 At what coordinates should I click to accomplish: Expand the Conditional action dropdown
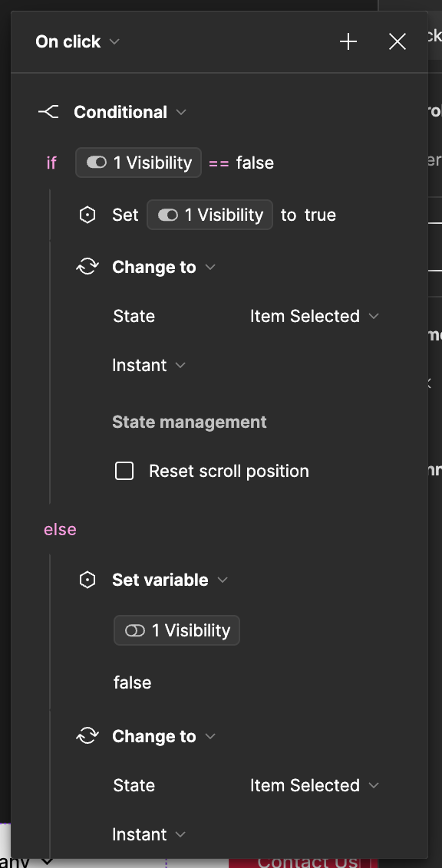130,113
